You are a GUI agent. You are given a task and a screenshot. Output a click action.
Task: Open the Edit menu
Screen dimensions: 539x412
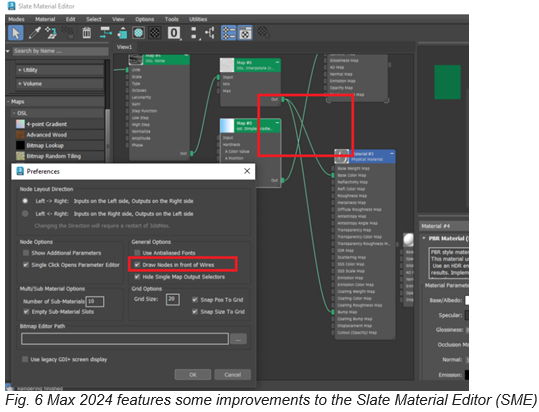pos(70,19)
